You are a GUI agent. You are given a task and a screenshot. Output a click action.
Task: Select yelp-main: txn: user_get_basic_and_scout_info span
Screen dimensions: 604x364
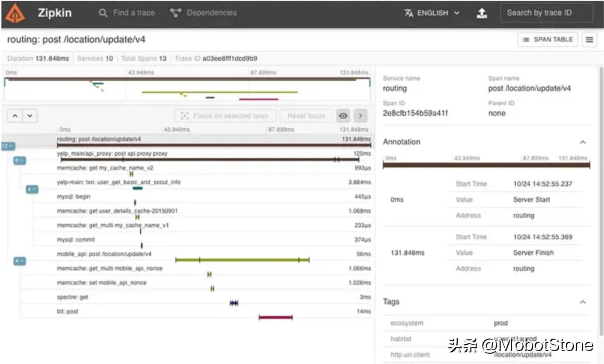click(214, 185)
